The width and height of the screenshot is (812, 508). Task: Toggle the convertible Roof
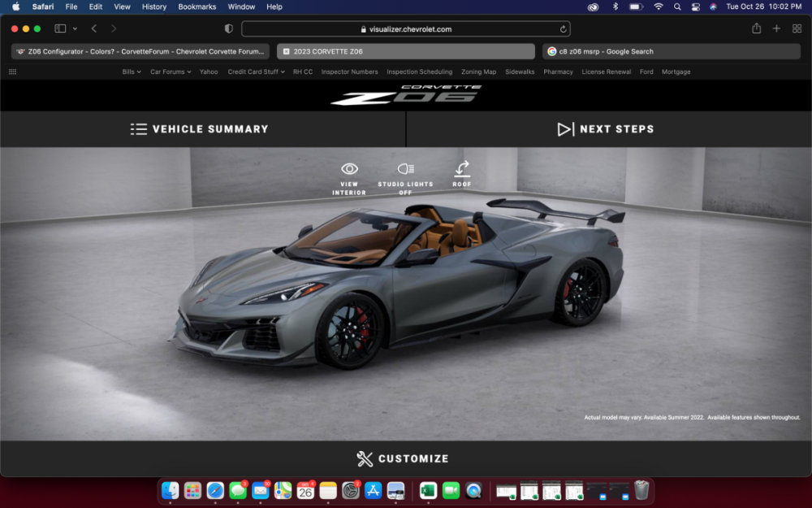click(462, 174)
